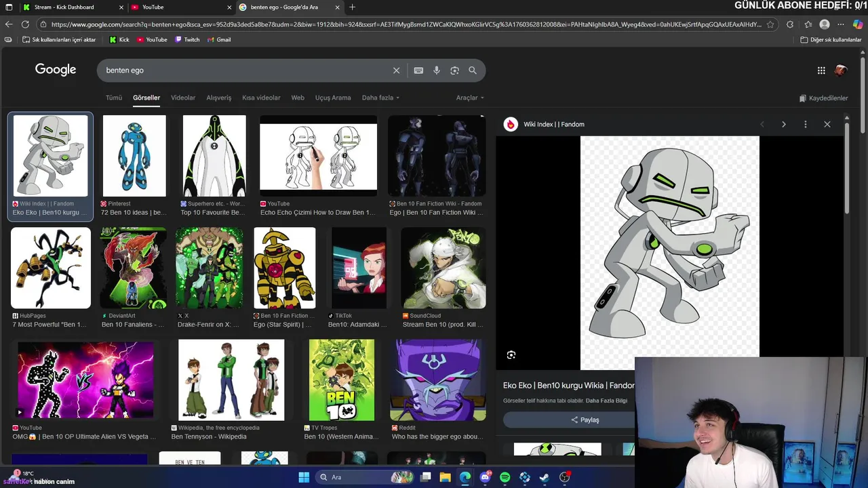This screenshot has height=488, width=868.
Task: Open File Explorer from taskbar
Action: click(446, 477)
